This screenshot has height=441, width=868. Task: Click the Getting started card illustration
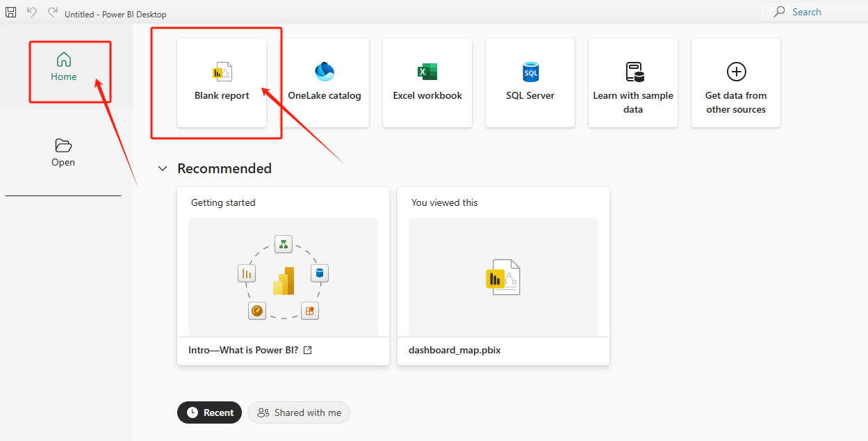coord(283,278)
